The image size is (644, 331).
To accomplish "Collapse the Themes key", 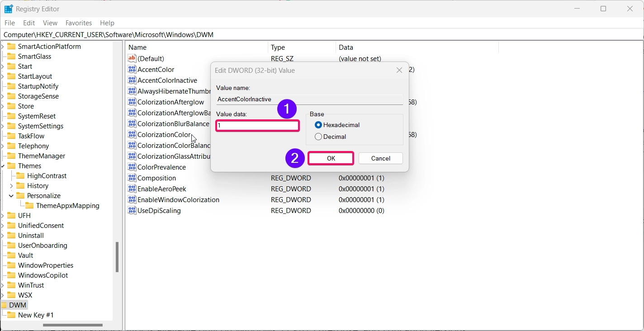I will click(x=3, y=165).
